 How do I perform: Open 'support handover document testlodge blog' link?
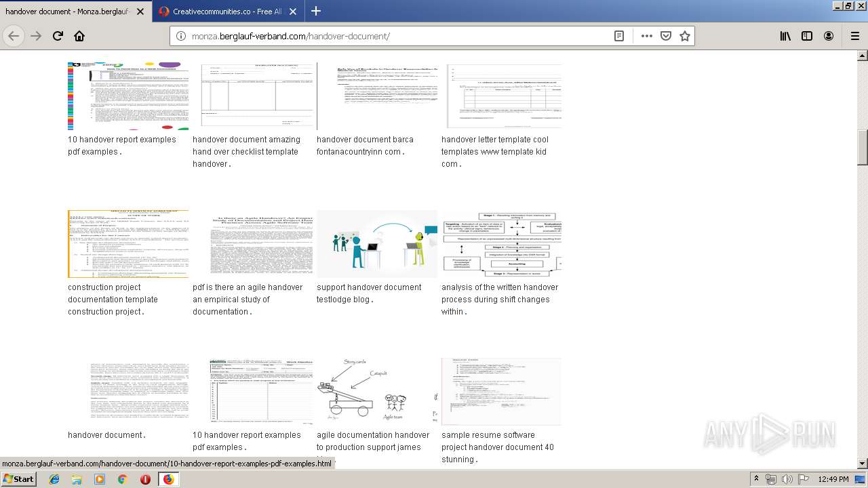pos(369,293)
